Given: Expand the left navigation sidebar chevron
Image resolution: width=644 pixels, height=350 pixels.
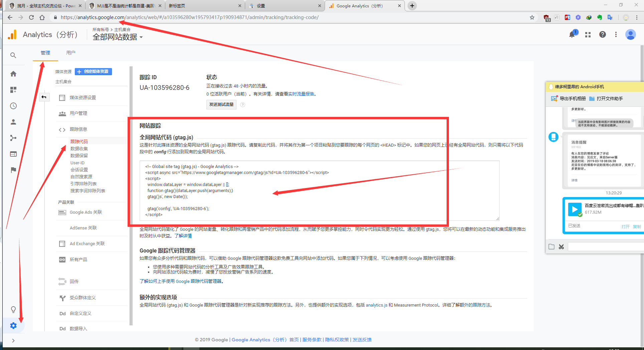Looking at the screenshot, I should [x=13, y=341].
